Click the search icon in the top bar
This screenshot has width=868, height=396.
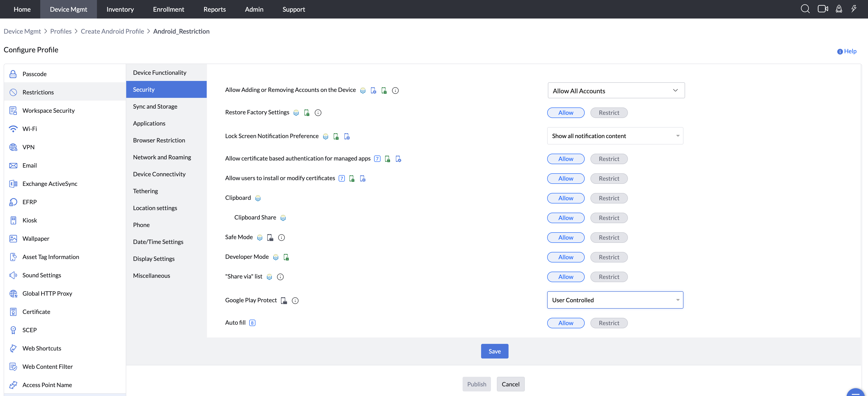click(805, 9)
